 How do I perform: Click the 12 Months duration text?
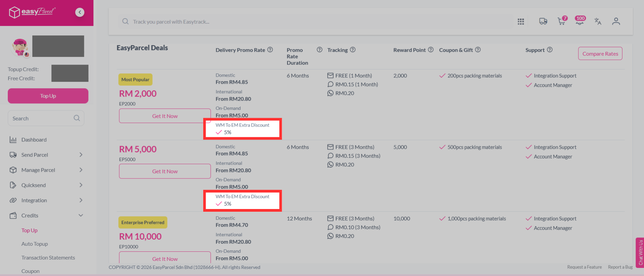[299, 218]
